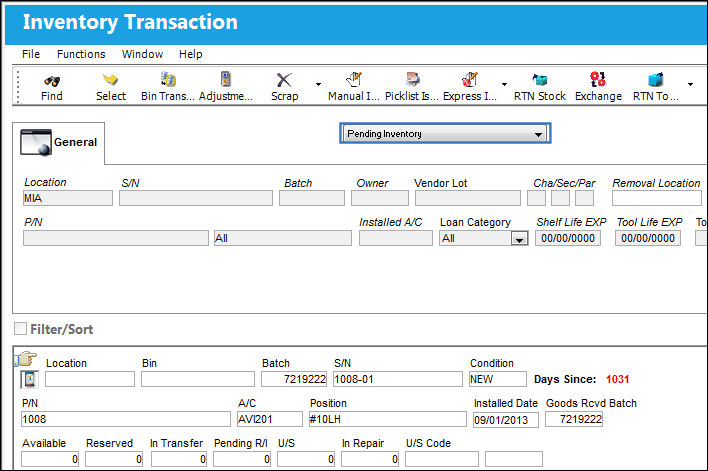Click the first Cha/Sec/Par box
This screenshot has height=471, width=708.
pos(536,198)
